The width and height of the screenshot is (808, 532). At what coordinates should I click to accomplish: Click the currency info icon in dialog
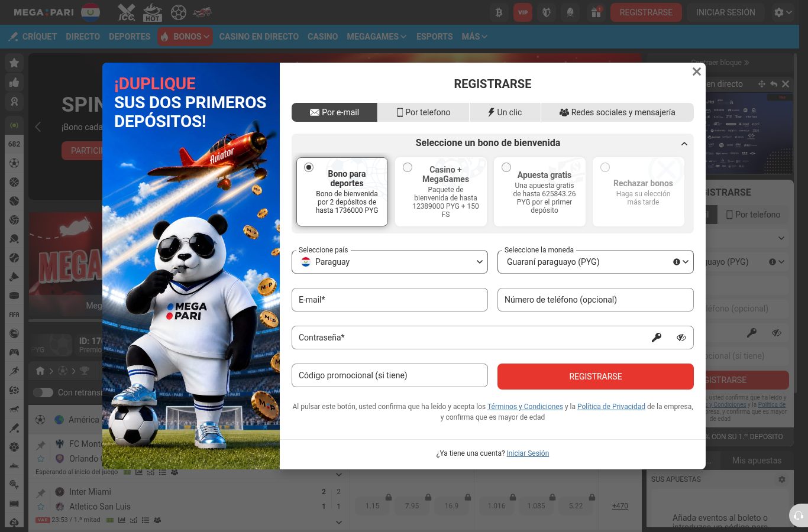click(676, 262)
